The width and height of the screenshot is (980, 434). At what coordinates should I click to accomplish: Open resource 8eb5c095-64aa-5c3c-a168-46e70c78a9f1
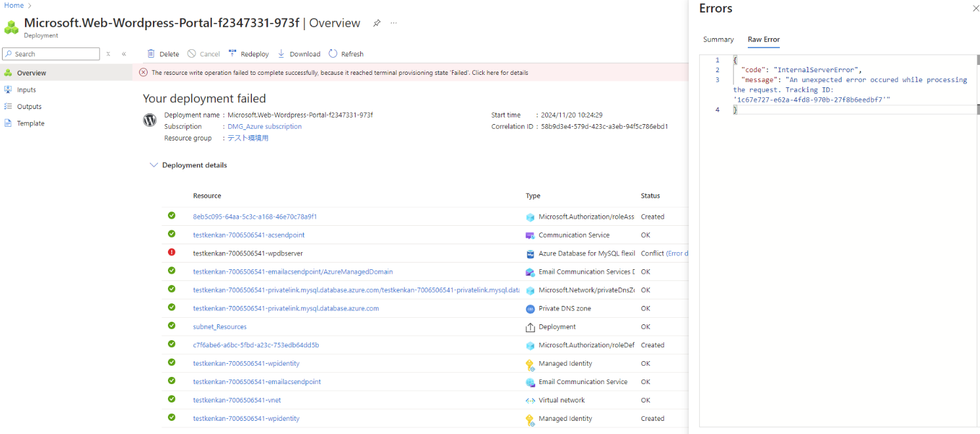point(255,217)
